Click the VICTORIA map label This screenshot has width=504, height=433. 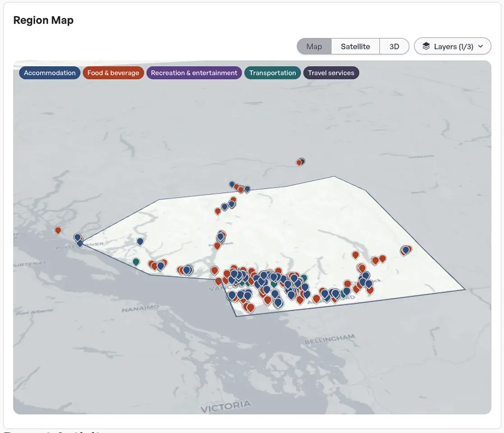click(x=226, y=406)
